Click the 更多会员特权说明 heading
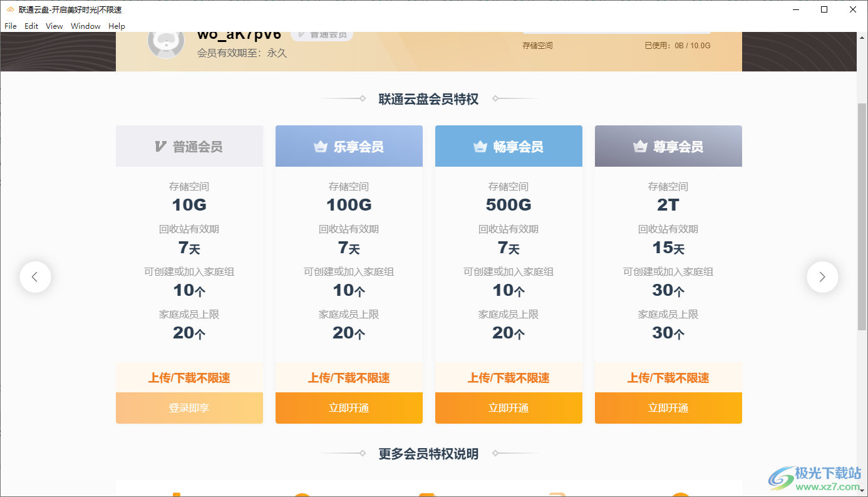This screenshot has width=868, height=497. (x=428, y=454)
